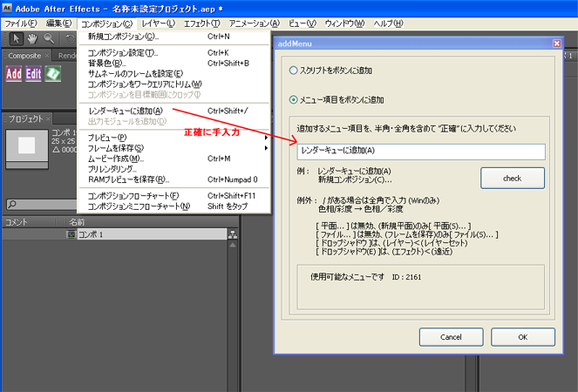The width and height of the screenshot is (578, 392).
Task: Close the プロジェクト panel tab
Action: (48, 118)
